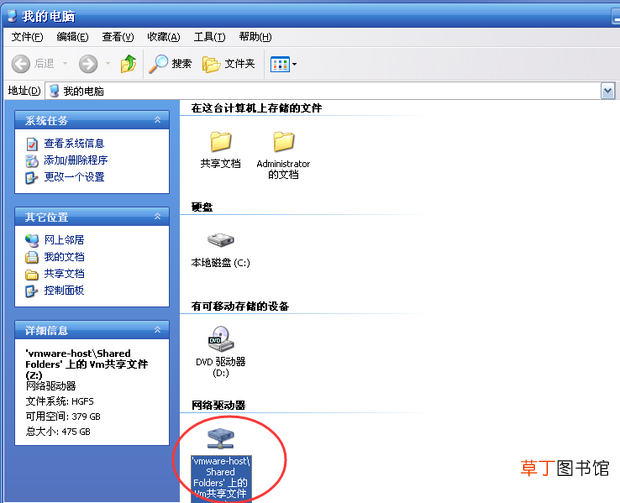Click the 我的电脑 title bar icon
620x503 pixels.
[x=12, y=15]
